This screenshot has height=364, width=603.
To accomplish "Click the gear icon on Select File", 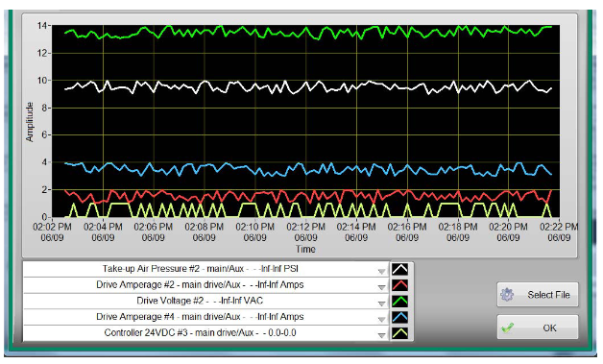I will 507,294.
